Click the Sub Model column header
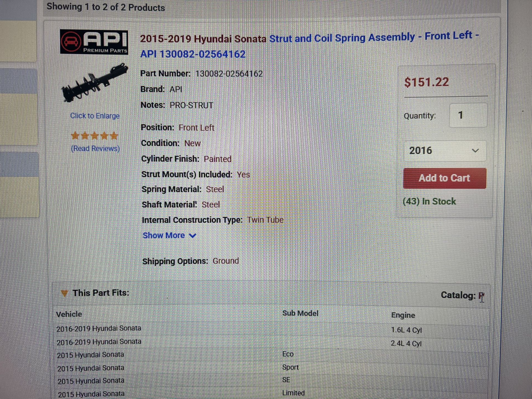The height and width of the screenshot is (399, 532). [x=300, y=313]
